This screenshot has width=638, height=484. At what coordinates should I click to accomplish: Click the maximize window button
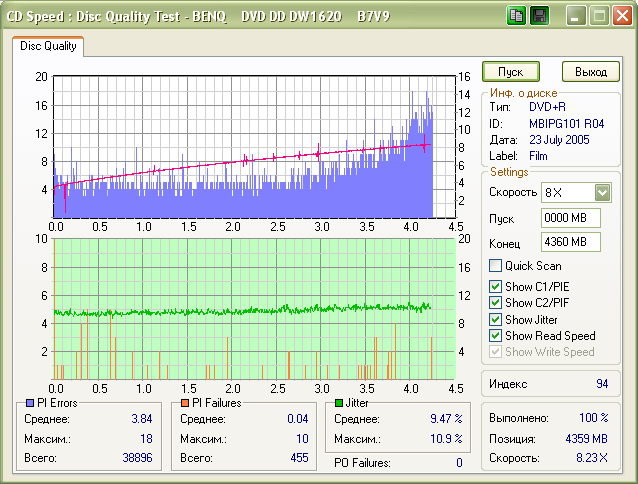(x=599, y=16)
